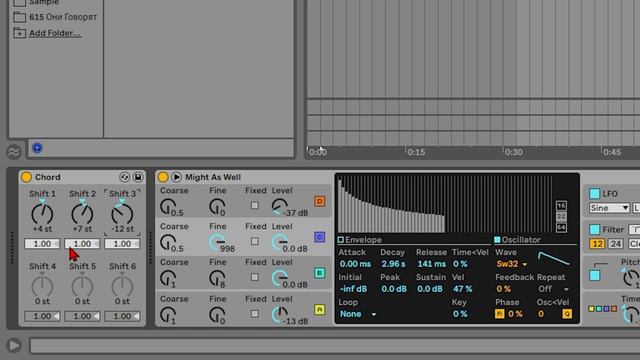The height and width of the screenshot is (360, 640).
Task: Click the Osc<Vel Q button
Action: point(567,314)
